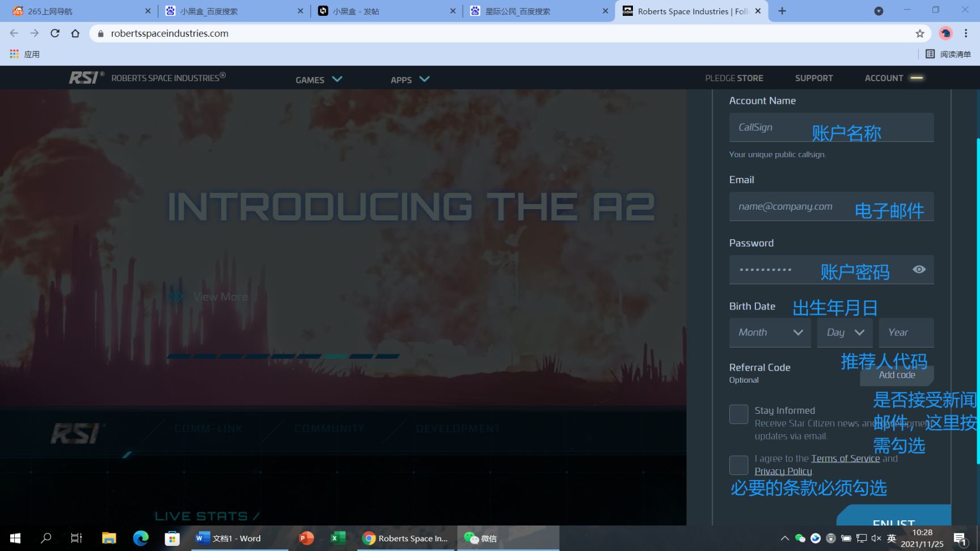Click the ENLIST button

[x=894, y=515]
